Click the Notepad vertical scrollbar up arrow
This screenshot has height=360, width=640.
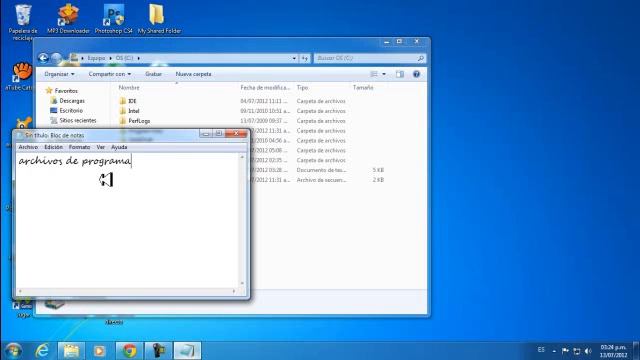click(x=242, y=158)
